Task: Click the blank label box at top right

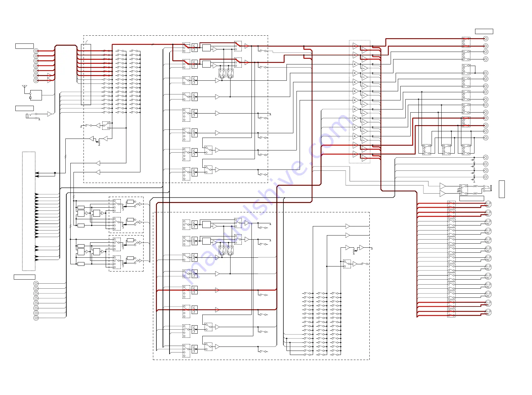Action: (x=484, y=31)
